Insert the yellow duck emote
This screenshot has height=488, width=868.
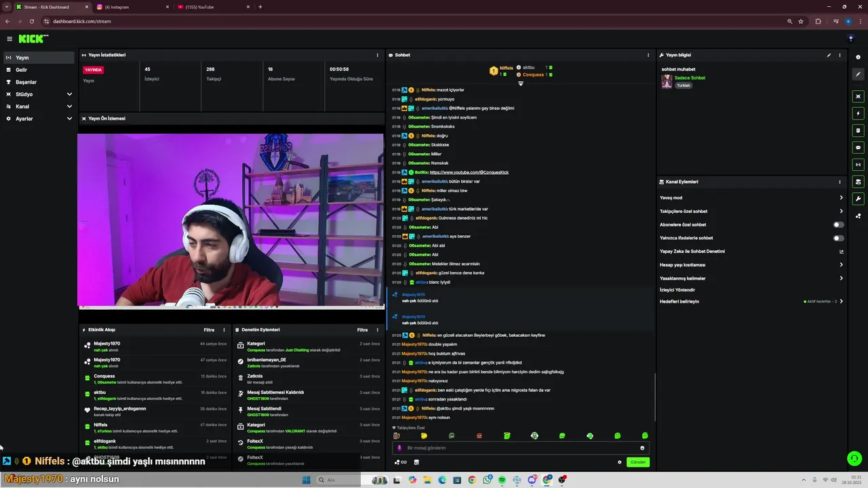point(424,436)
